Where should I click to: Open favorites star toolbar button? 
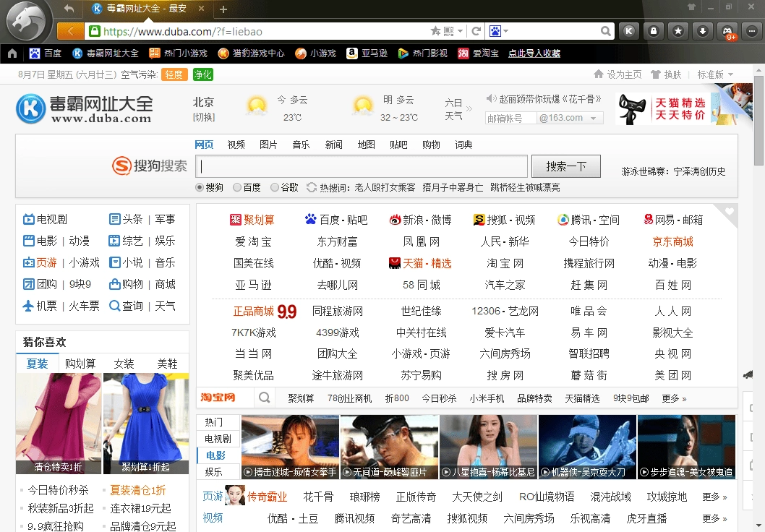678,31
